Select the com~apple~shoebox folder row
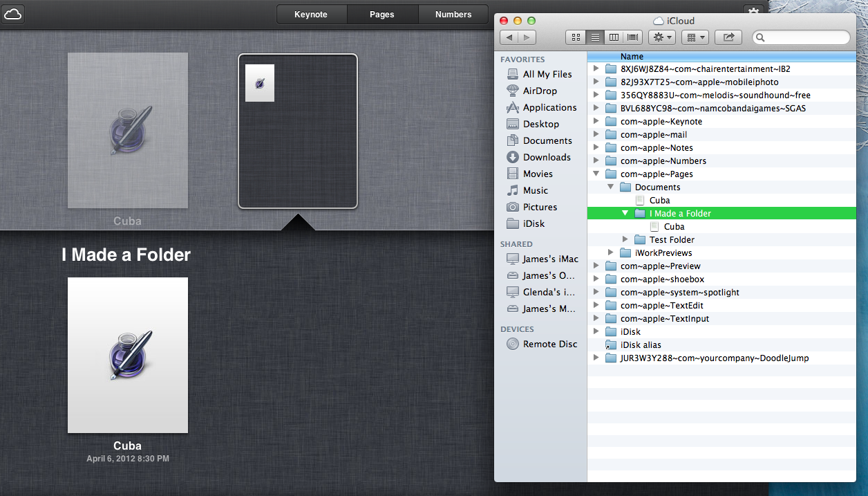 721,279
